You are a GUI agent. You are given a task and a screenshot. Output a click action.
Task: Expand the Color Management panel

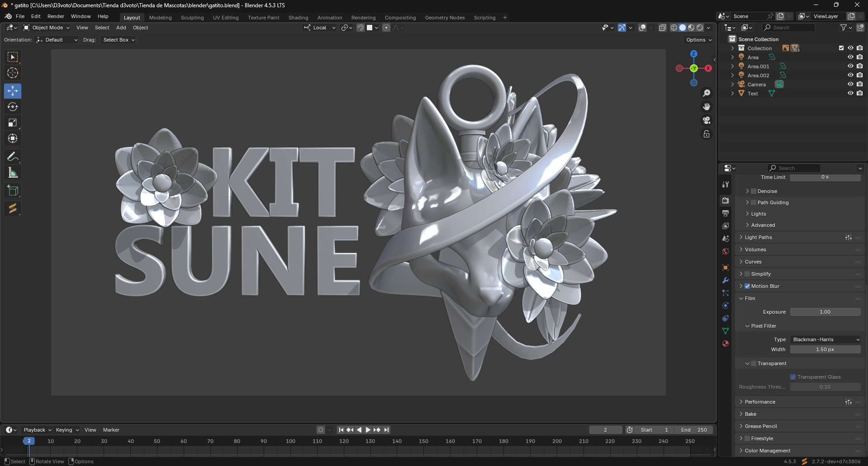(x=767, y=451)
